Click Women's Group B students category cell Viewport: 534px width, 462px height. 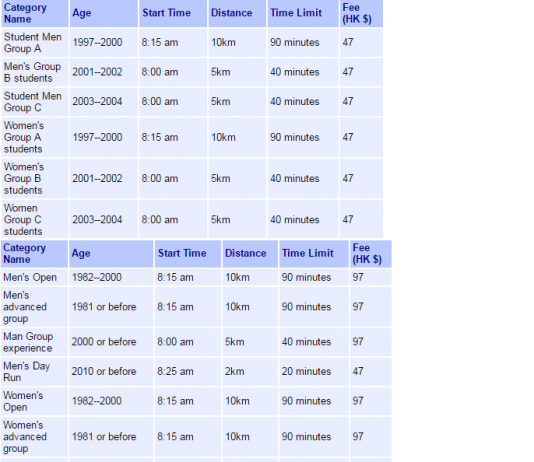(35, 178)
